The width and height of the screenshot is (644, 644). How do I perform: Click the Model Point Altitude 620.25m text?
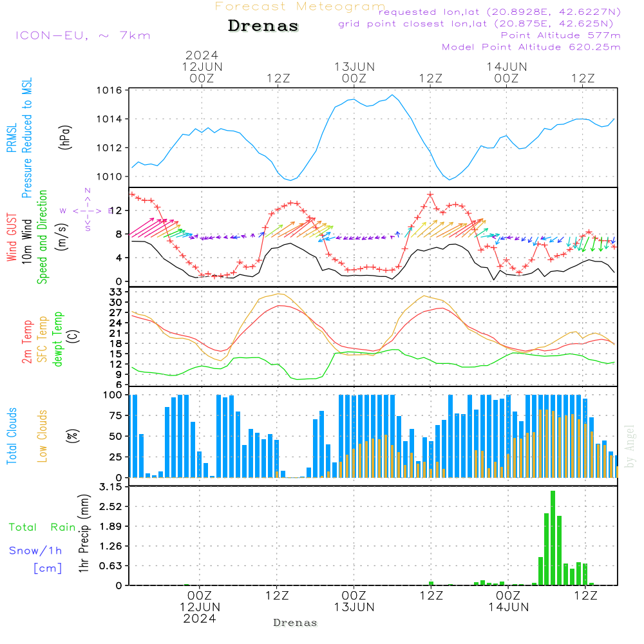tap(531, 47)
